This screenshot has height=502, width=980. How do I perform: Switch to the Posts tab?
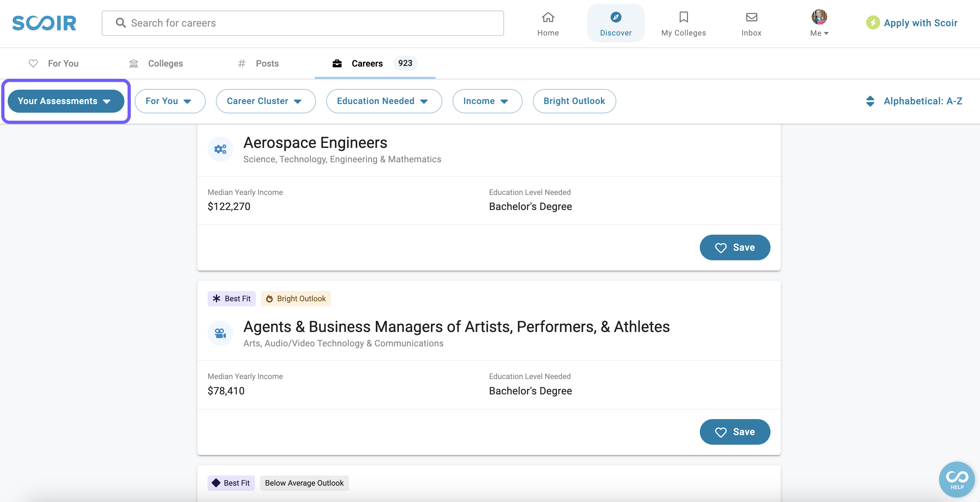tap(258, 63)
